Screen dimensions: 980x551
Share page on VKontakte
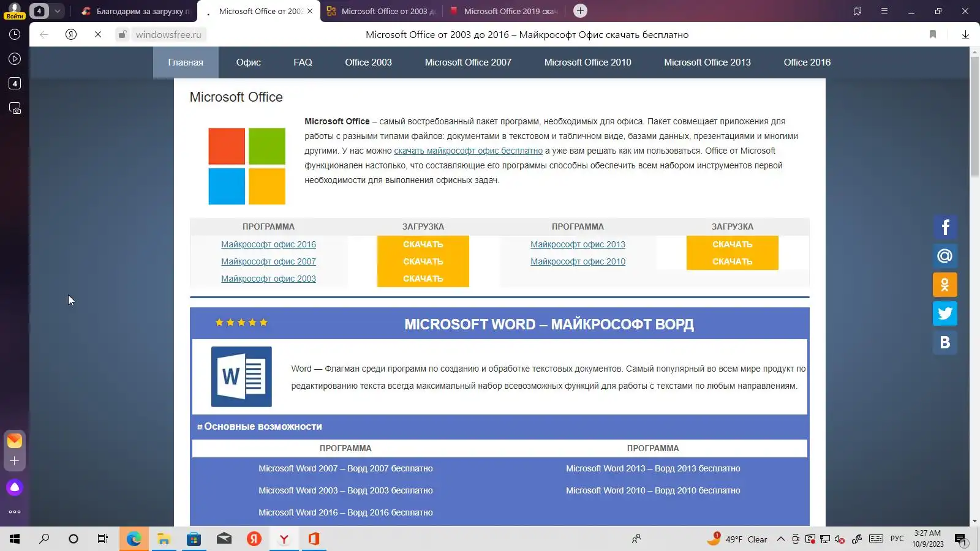point(945,342)
